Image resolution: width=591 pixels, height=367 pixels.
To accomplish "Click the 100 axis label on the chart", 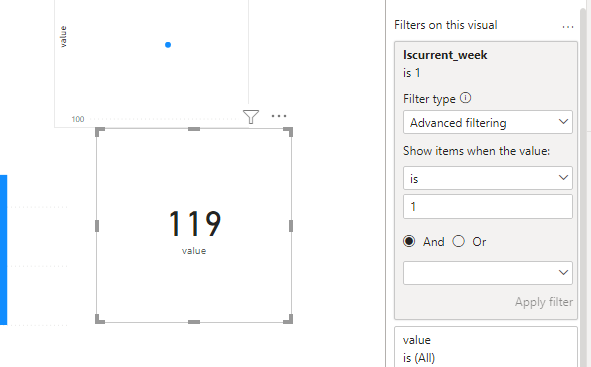I will 78,119.
